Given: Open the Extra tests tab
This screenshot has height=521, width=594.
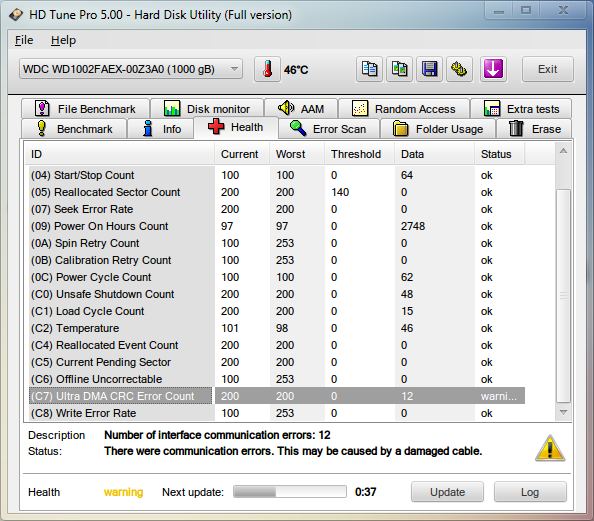Looking at the screenshot, I should [x=521, y=109].
